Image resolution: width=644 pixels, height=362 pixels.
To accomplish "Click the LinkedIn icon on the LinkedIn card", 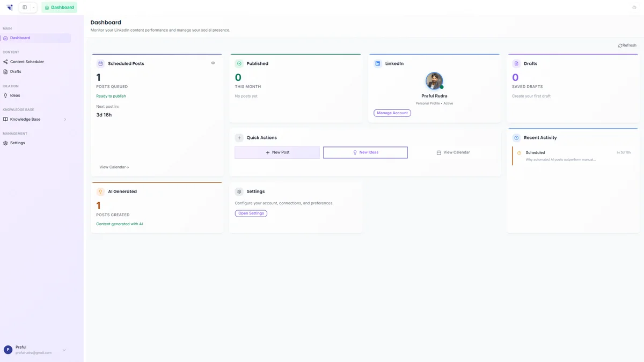I will (377, 63).
